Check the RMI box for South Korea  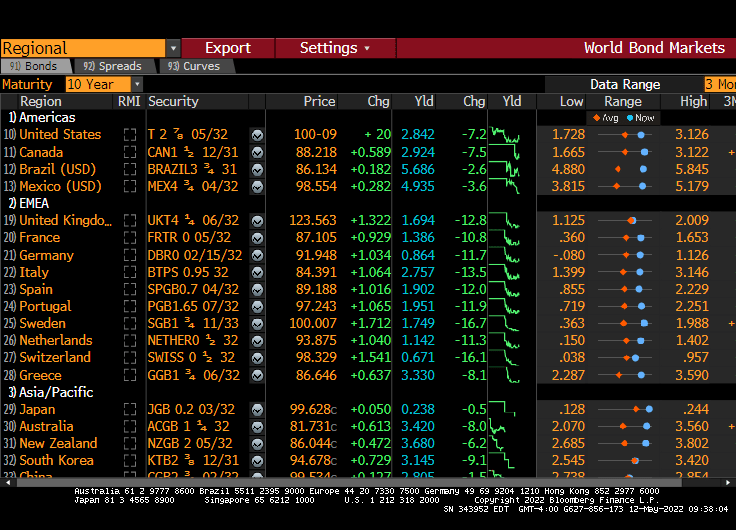(130, 460)
